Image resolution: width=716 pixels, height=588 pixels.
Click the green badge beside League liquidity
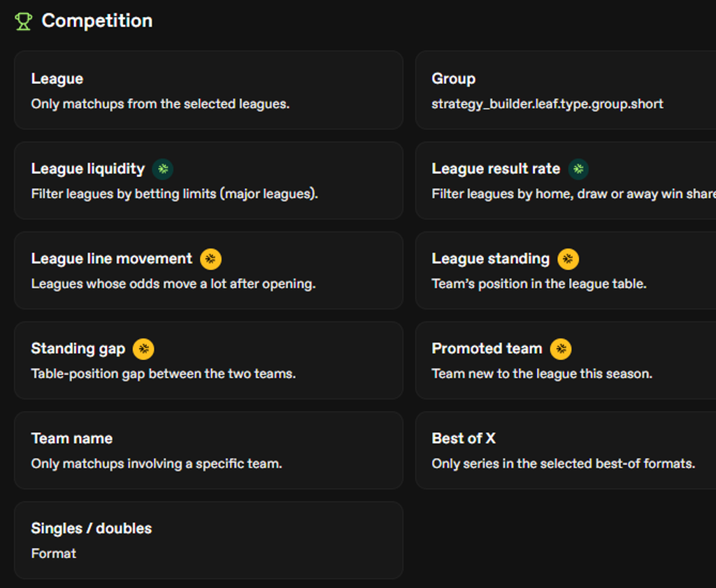tap(162, 169)
